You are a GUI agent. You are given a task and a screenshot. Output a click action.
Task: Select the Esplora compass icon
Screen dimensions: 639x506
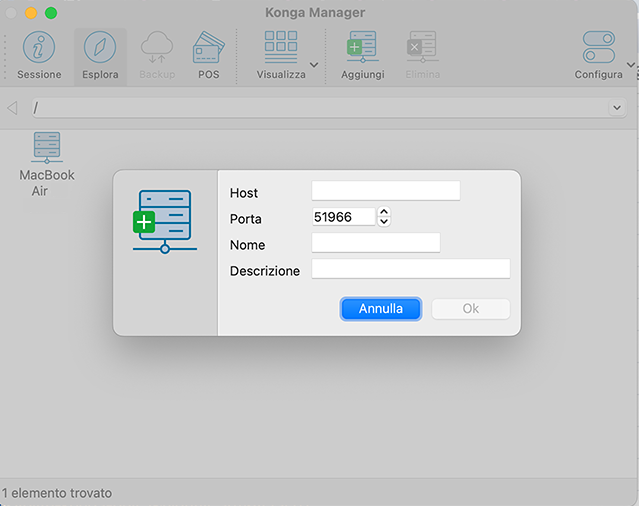(100, 47)
